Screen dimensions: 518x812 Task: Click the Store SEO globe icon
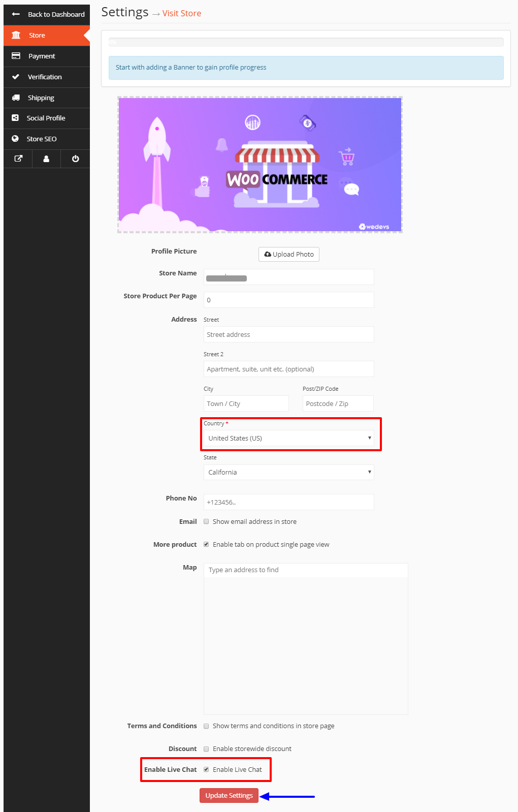pyautogui.click(x=15, y=139)
